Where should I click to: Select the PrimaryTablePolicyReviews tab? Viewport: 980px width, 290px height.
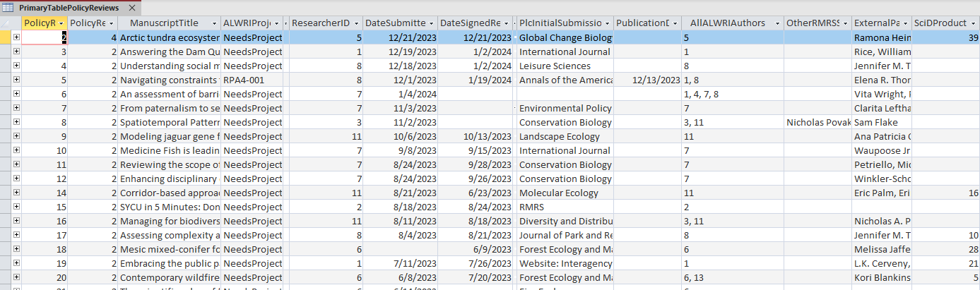69,8
